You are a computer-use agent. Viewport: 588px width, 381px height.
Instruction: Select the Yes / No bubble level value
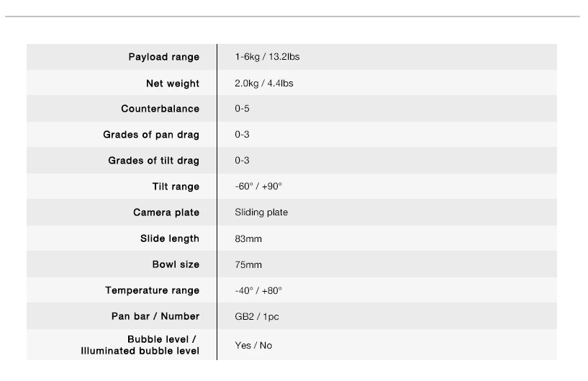coord(253,345)
